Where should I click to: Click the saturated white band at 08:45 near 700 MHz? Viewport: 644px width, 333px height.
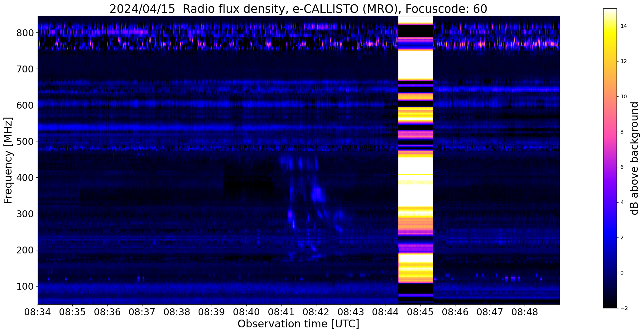pos(416,65)
